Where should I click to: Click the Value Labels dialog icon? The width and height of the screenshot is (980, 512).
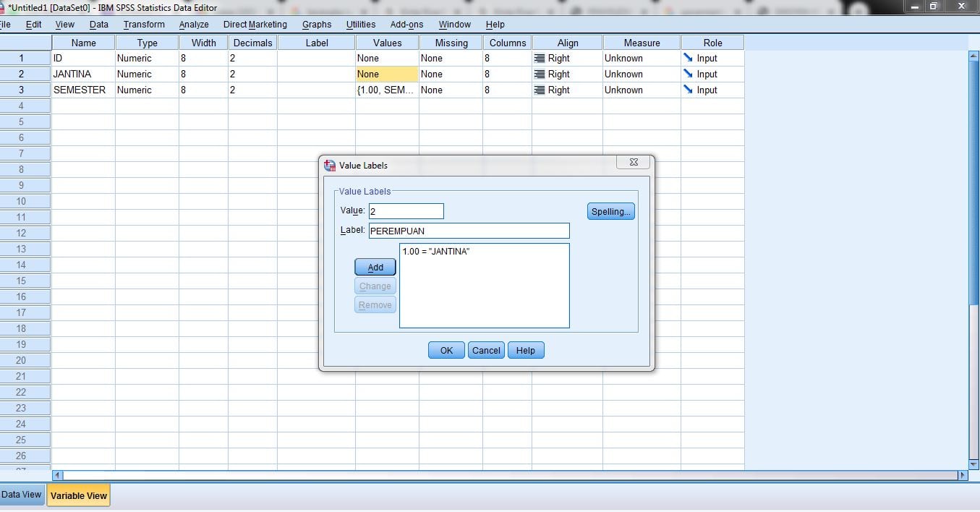(x=330, y=166)
